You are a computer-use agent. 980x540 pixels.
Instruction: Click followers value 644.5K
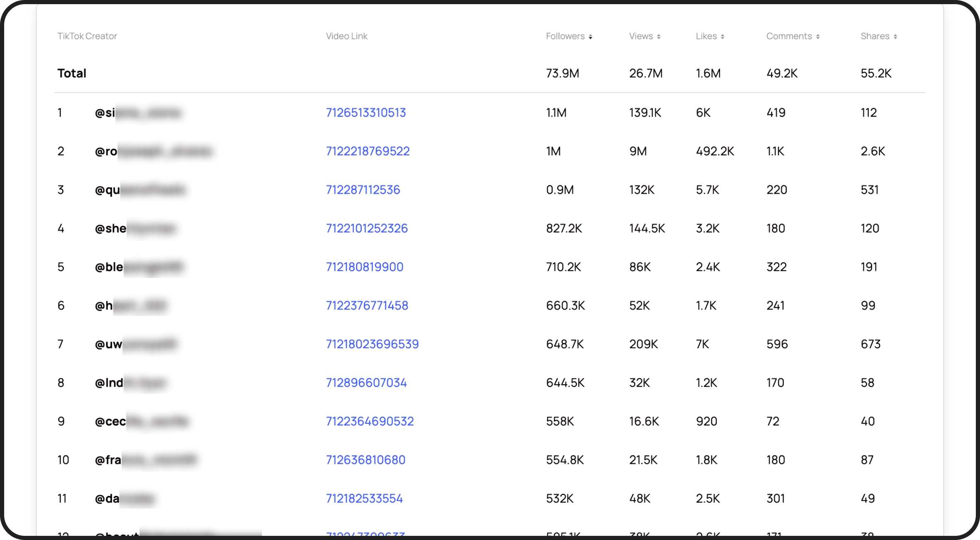565,383
